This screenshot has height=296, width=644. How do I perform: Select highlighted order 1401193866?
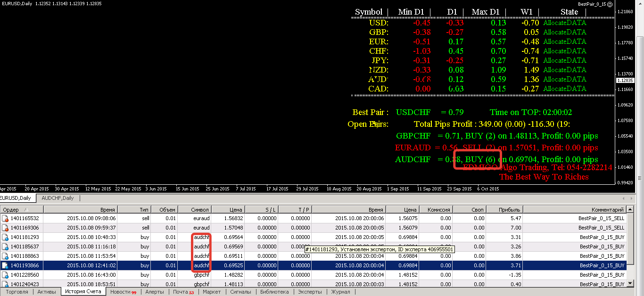[x=25, y=265]
